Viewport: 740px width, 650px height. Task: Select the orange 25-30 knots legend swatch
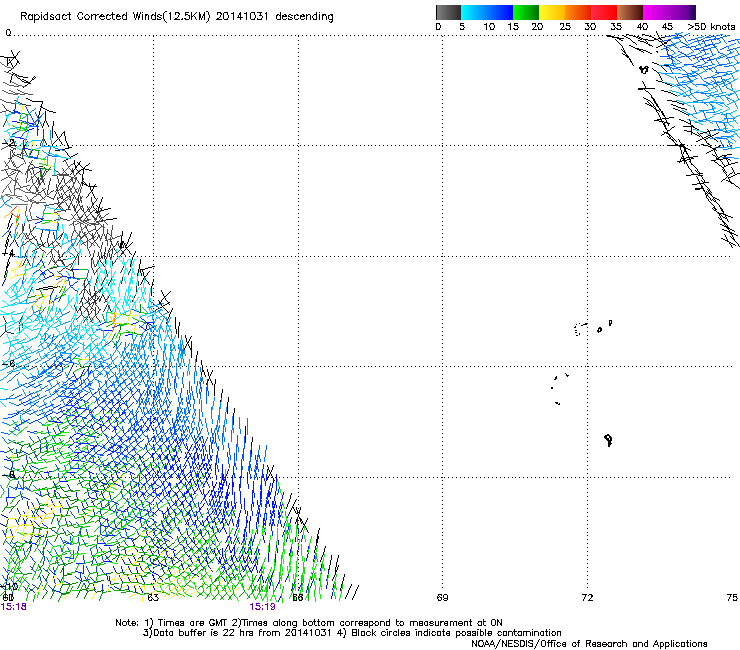click(578, 12)
